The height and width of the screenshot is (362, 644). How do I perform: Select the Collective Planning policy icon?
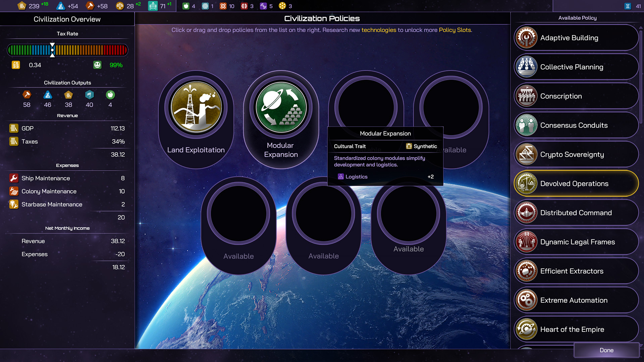point(526,67)
